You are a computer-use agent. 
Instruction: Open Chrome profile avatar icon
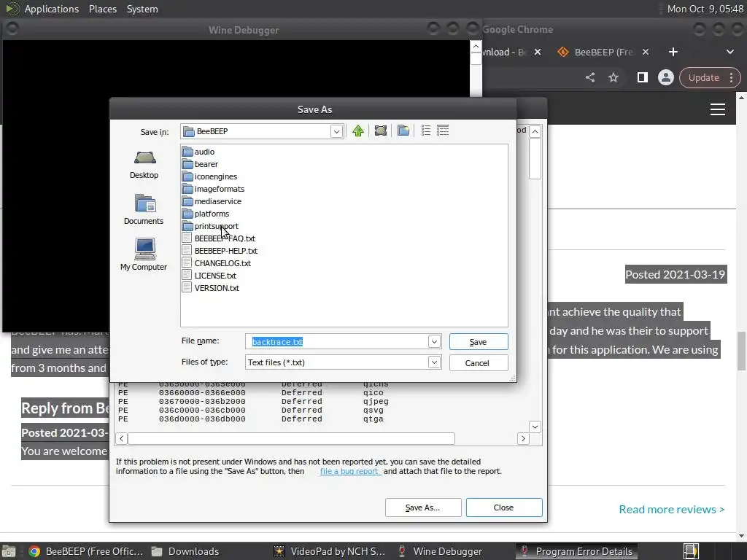click(665, 77)
